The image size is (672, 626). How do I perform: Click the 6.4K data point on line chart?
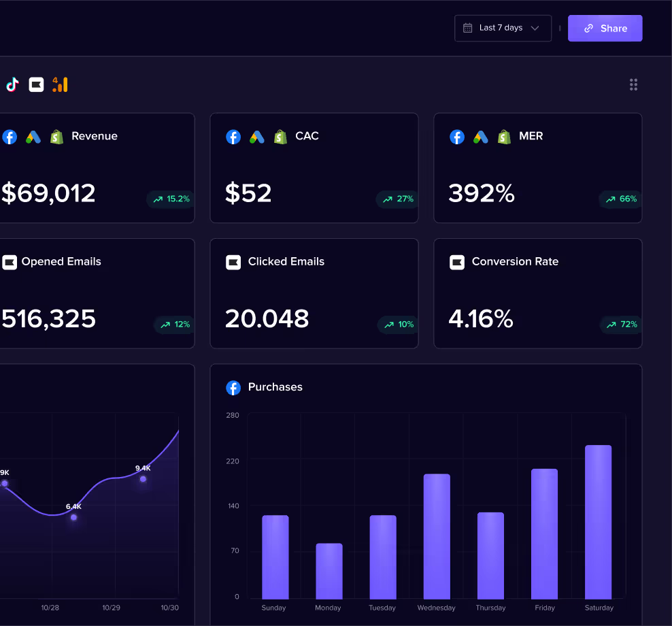(x=73, y=518)
